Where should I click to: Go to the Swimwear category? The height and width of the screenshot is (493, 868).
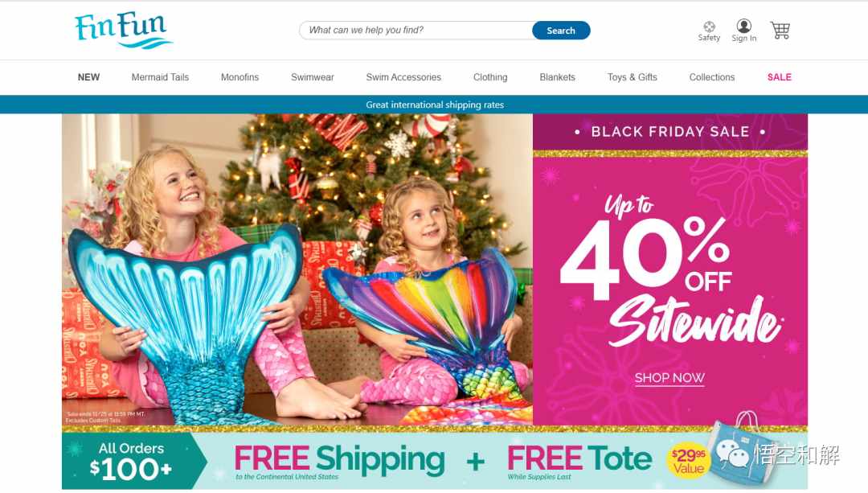pyautogui.click(x=312, y=77)
